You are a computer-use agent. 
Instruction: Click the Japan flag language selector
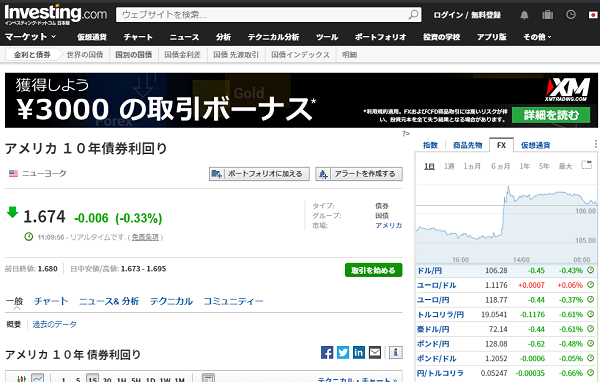coord(593,15)
